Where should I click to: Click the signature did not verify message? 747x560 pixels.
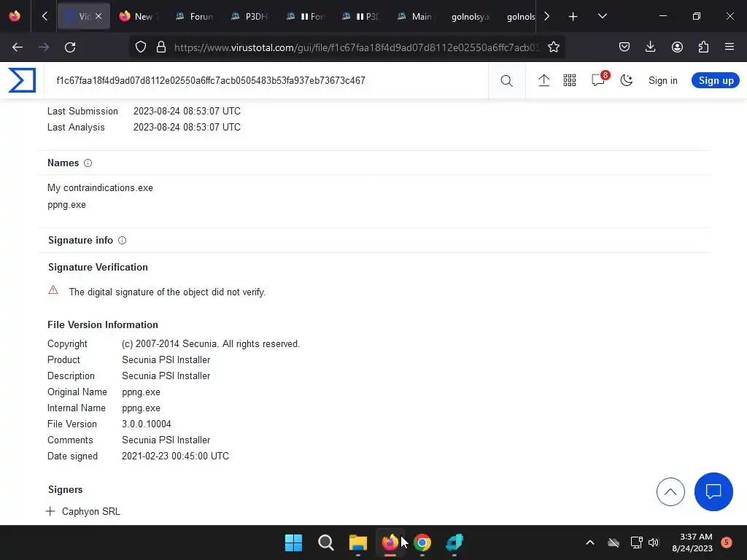click(167, 292)
